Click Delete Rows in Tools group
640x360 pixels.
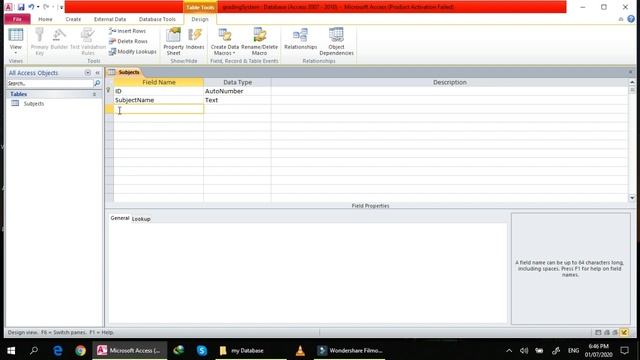click(128, 41)
